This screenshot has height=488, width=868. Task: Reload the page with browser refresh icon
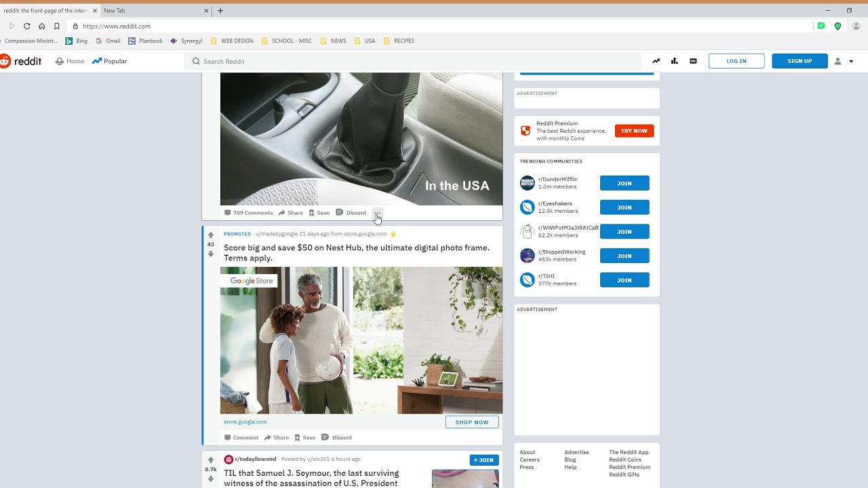pyautogui.click(x=26, y=26)
